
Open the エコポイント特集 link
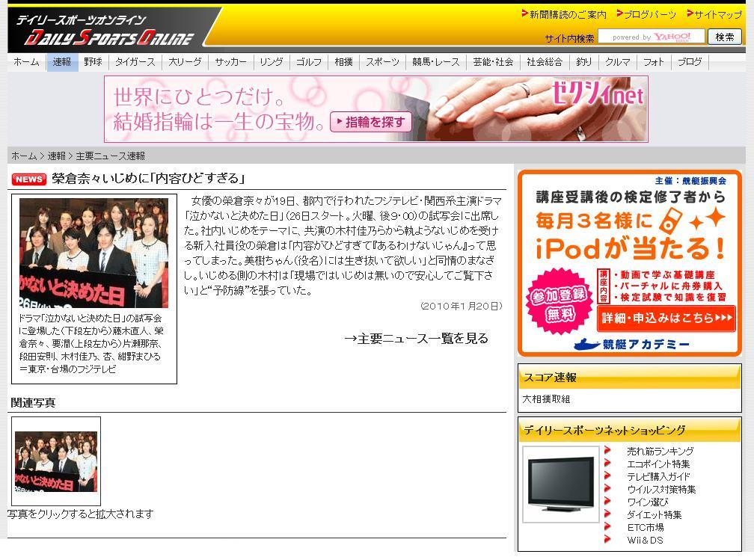[x=658, y=464]
